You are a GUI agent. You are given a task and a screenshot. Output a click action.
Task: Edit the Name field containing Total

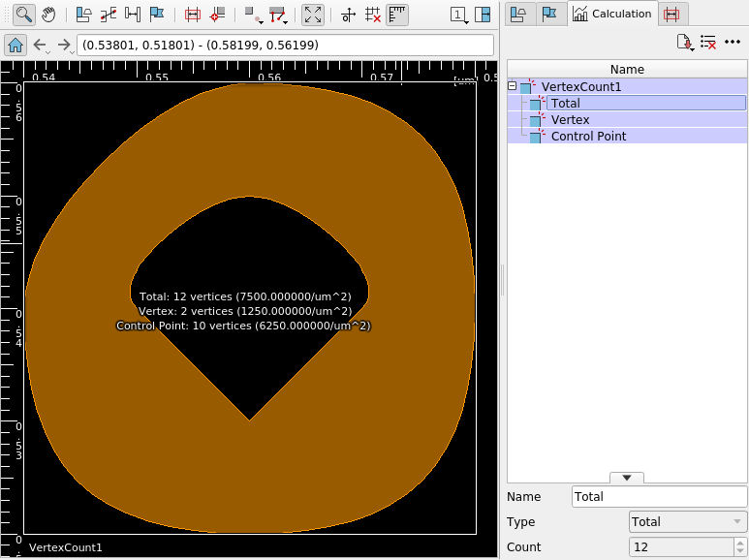tap(659, 497)
